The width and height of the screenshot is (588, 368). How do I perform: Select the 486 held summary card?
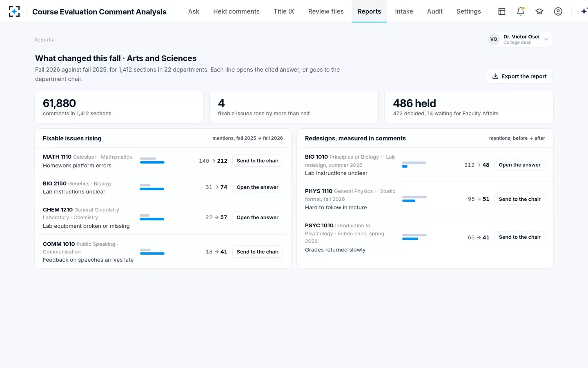tap(469, 107)
